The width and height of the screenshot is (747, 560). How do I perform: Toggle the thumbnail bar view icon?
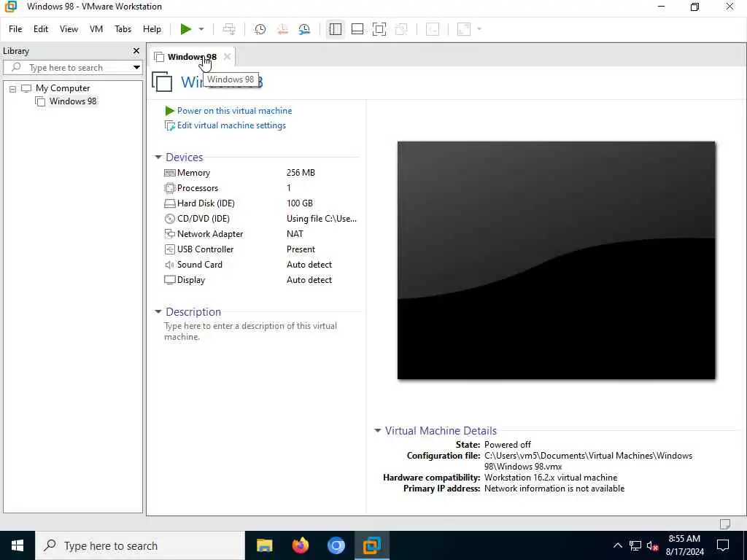click(357, 29)
